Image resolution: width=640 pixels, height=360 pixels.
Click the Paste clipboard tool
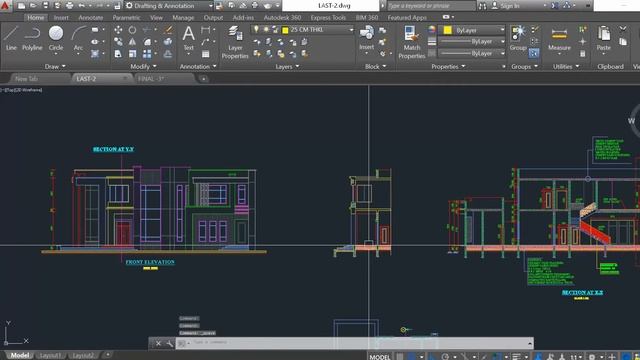click(603, 39)
